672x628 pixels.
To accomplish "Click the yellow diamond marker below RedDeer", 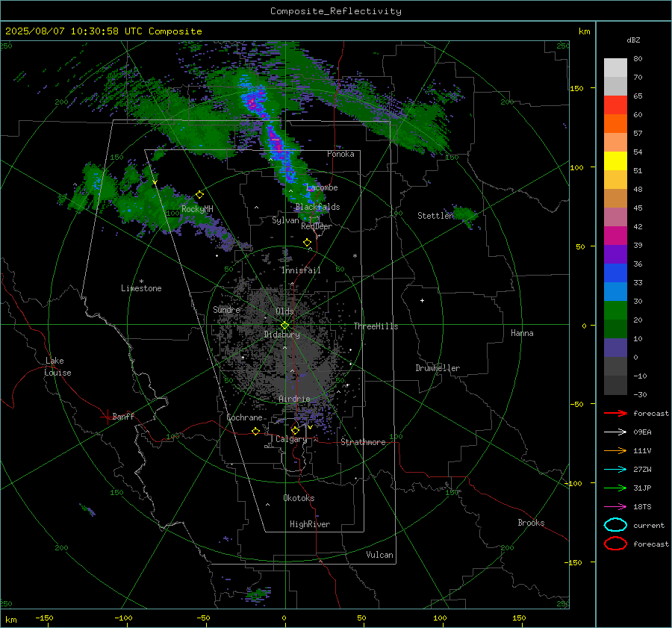I will [308, 243].
